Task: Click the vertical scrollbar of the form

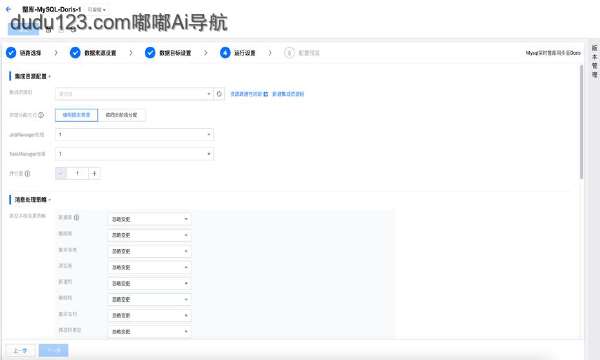Action: point(581,122)
